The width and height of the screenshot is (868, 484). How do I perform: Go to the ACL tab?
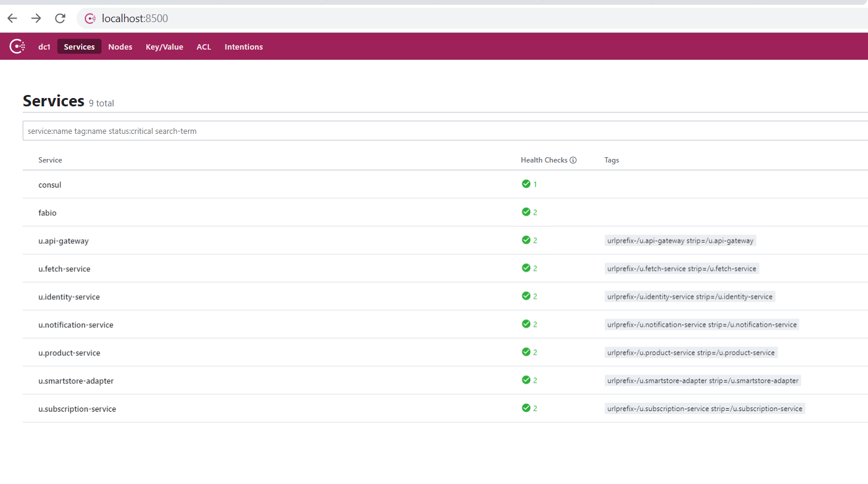pyautogui.click(x=204, y=47)
